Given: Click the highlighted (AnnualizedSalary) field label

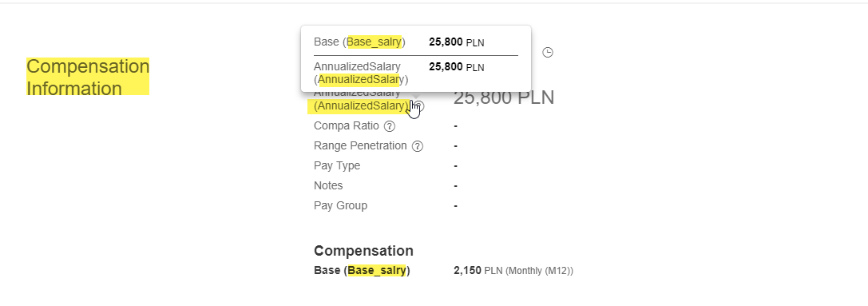Looking at the screenshot, I should (361, 106).
